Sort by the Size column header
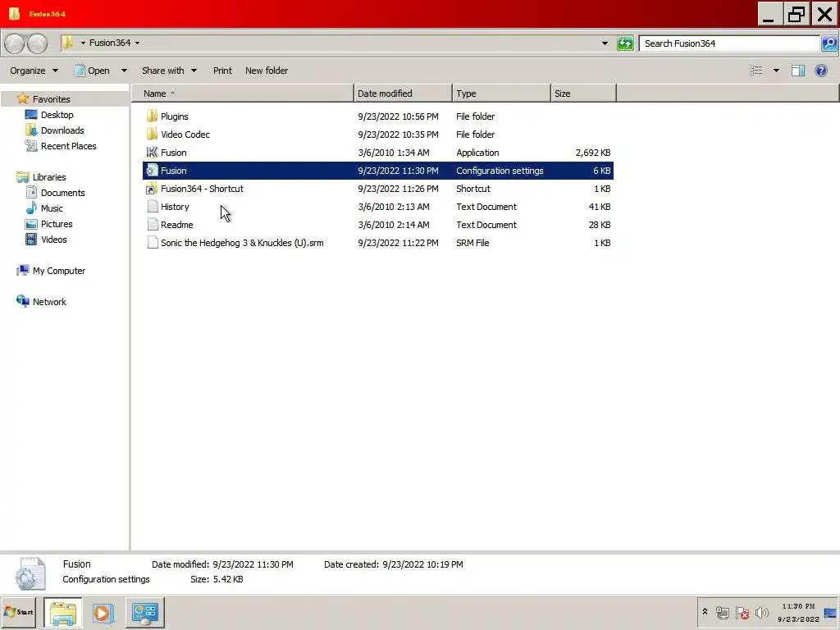The width and height of the screenshot is (840, 630). point(583,94)
